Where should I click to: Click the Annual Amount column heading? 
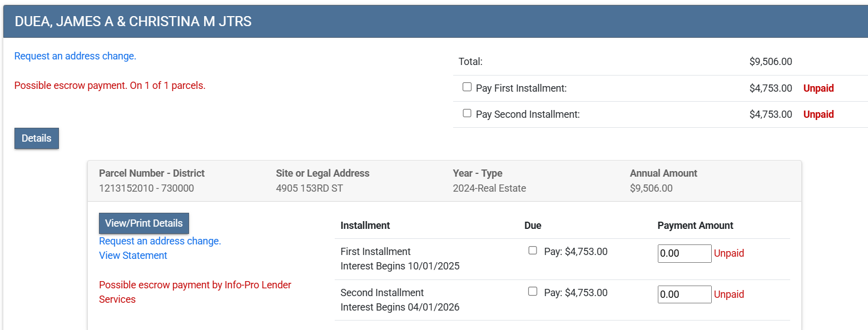point(663,173)
